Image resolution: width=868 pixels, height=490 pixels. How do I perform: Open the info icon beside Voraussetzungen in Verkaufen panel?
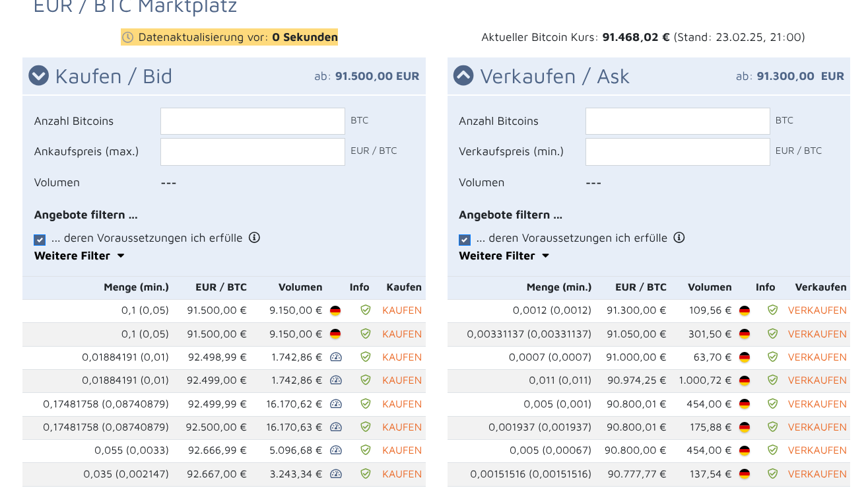(x=679, y=238)
